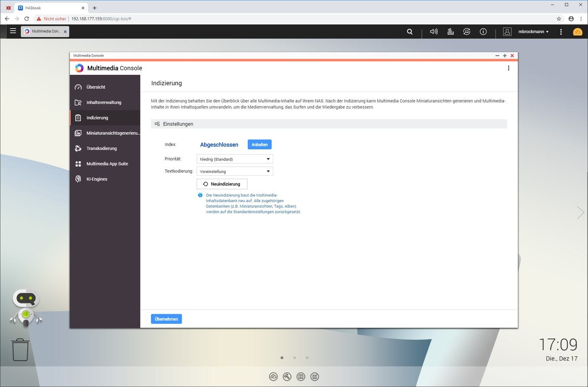The image size is (588, 387).
Task: Click the Anhalten button to pause indexing
Action: tap(259, 145)
